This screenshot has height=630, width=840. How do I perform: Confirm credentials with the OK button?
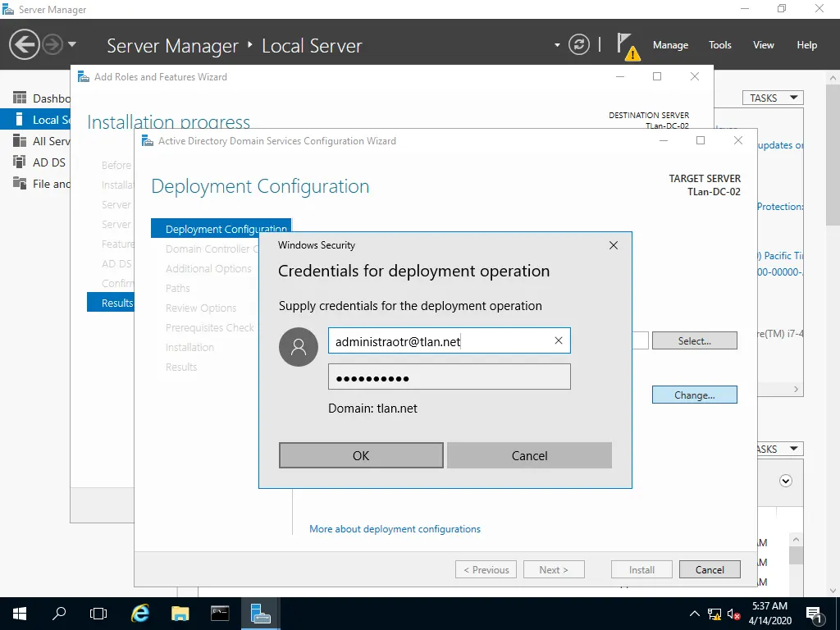[x=361, y=455]
